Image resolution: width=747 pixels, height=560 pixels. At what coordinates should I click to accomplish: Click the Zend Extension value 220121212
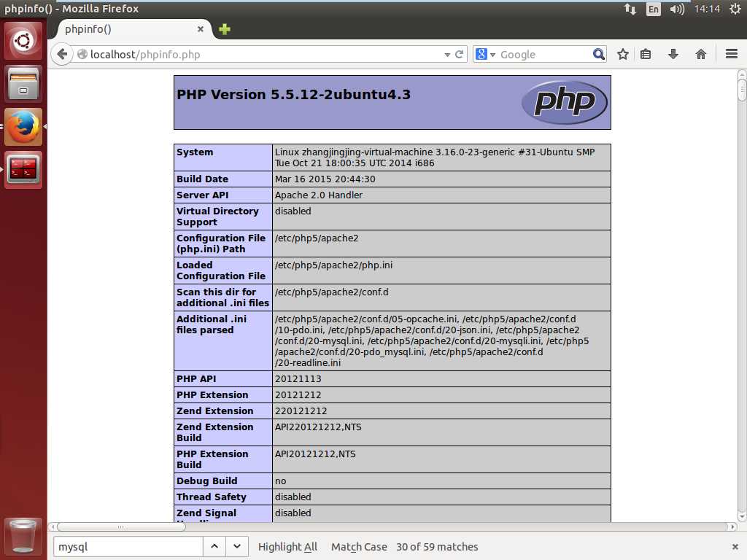301,411
